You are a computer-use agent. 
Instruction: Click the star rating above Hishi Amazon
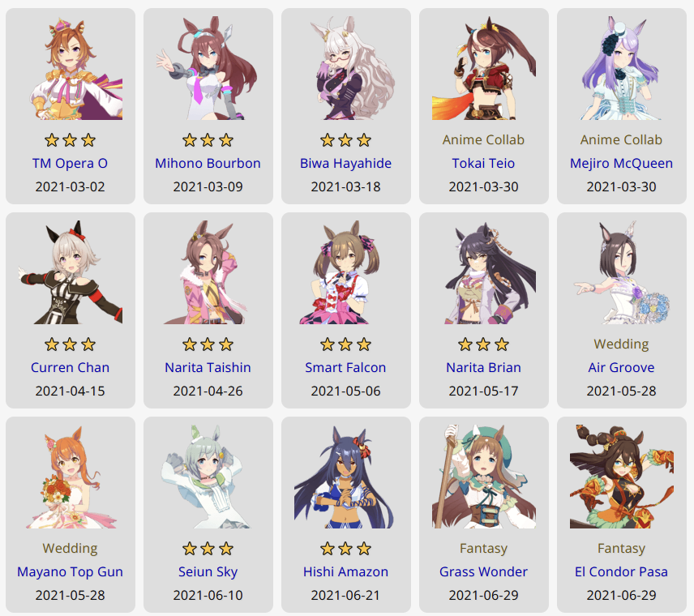coord(345,549)
